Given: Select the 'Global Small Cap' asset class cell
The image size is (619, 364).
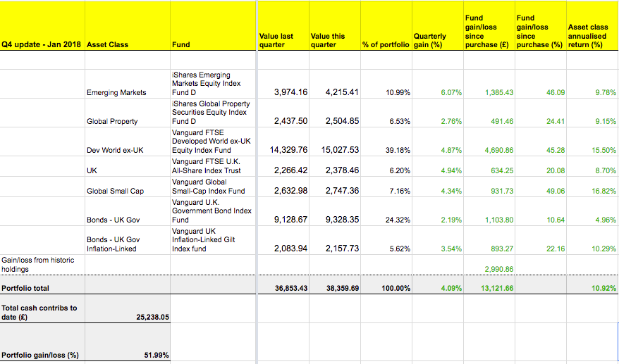Looking at the screenshot, I should click(115, 191).
